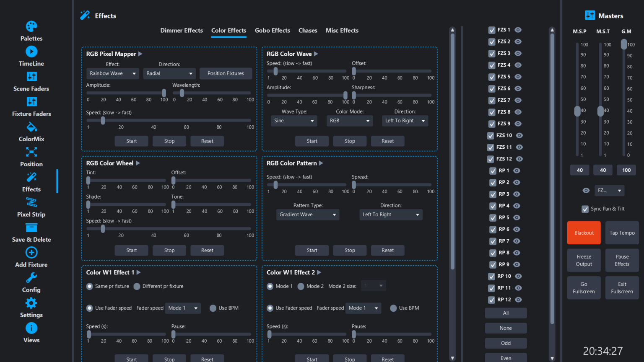
Task: Expand the Sine wave type dropdown
Action: [x=294, y=121]
